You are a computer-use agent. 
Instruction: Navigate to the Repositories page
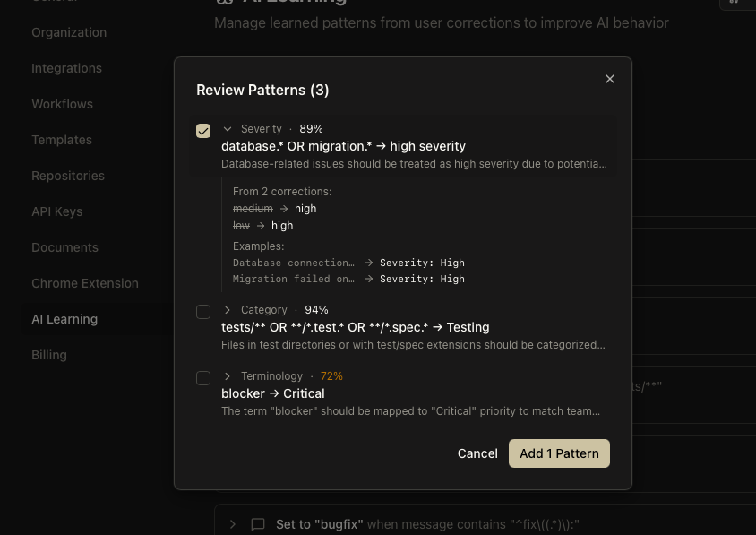point(68,176)
